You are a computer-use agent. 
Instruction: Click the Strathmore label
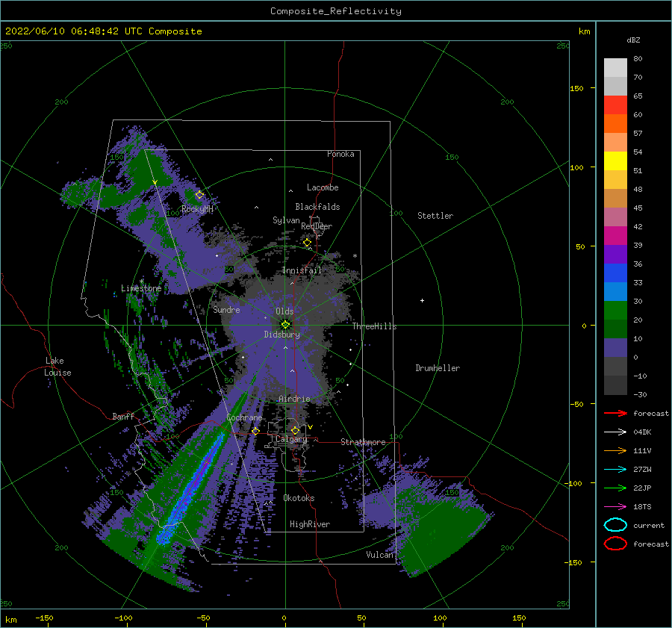[x=363, y=442]
